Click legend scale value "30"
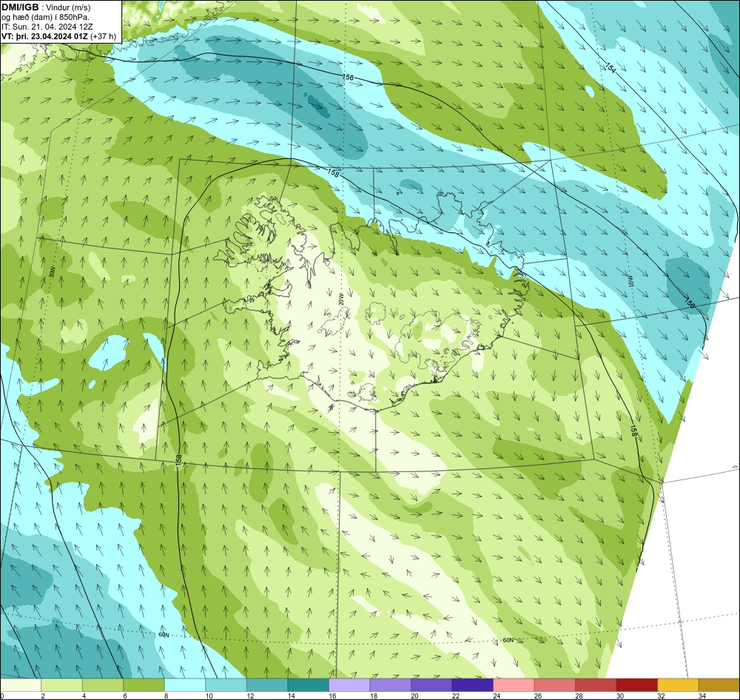 tap(619, 696)
